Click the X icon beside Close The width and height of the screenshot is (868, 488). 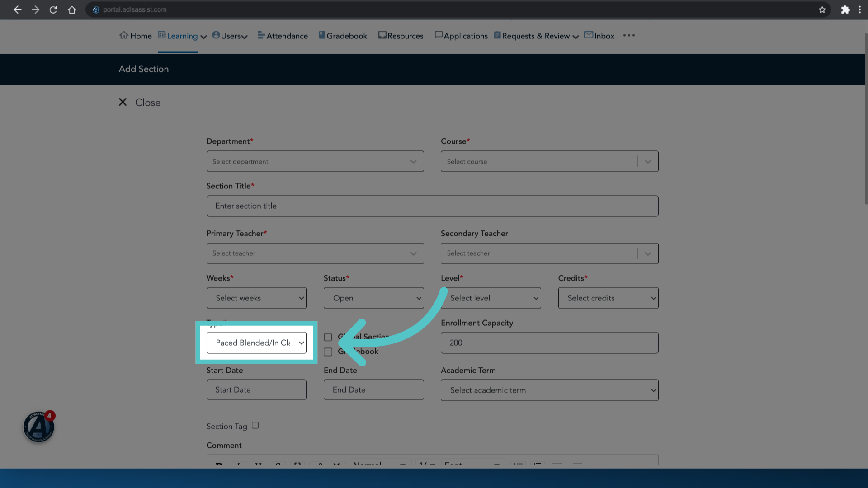click(123, 102)
